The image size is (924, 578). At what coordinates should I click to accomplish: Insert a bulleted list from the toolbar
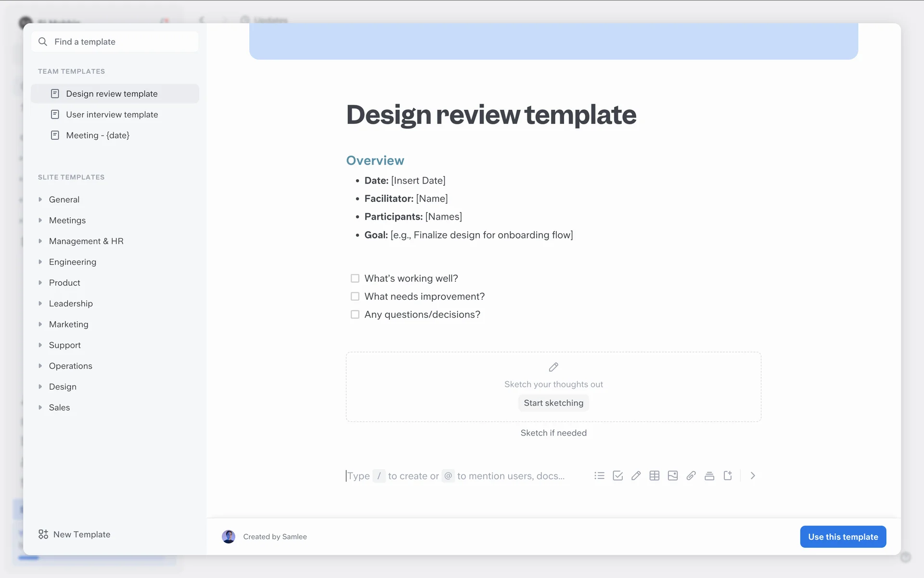click(599, 476)
